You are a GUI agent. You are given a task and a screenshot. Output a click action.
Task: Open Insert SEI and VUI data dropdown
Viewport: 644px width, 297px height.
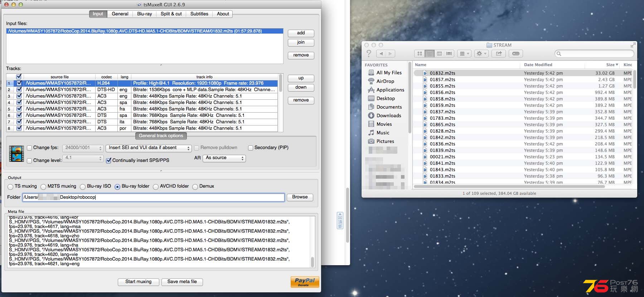[149, 148]
